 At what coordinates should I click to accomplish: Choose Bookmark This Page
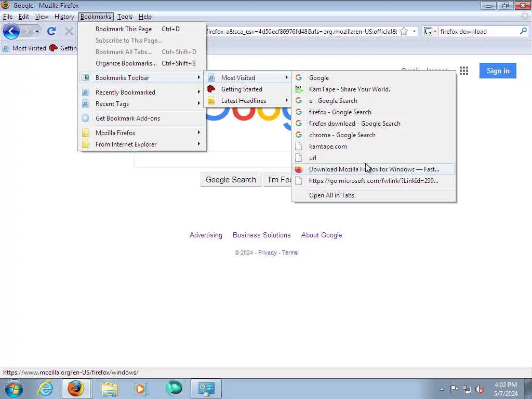(142, 29)
